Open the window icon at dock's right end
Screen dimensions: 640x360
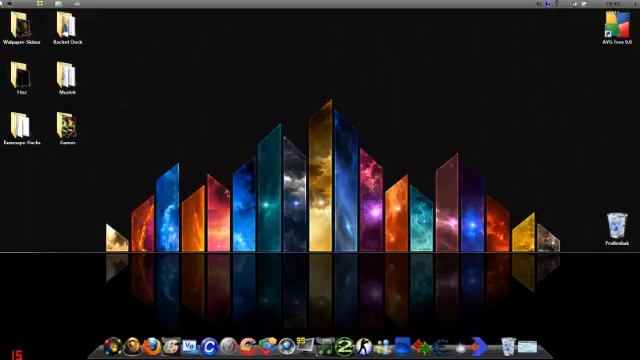coord(527,347)
